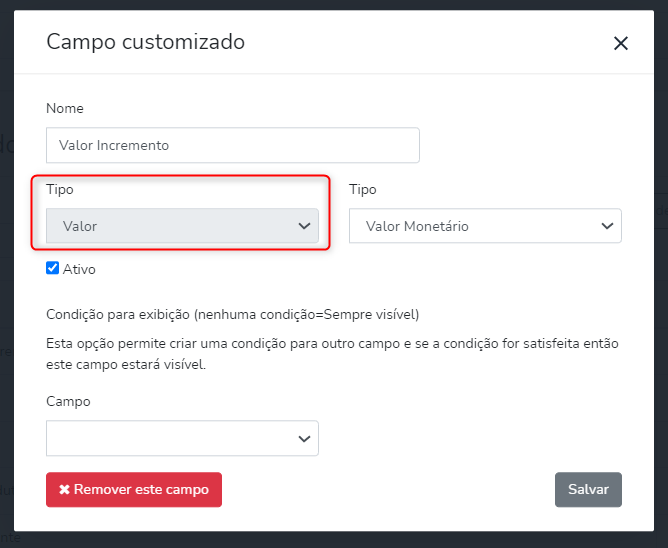
Task: Click the X icon inside Remover button
Action: (64, 490)
